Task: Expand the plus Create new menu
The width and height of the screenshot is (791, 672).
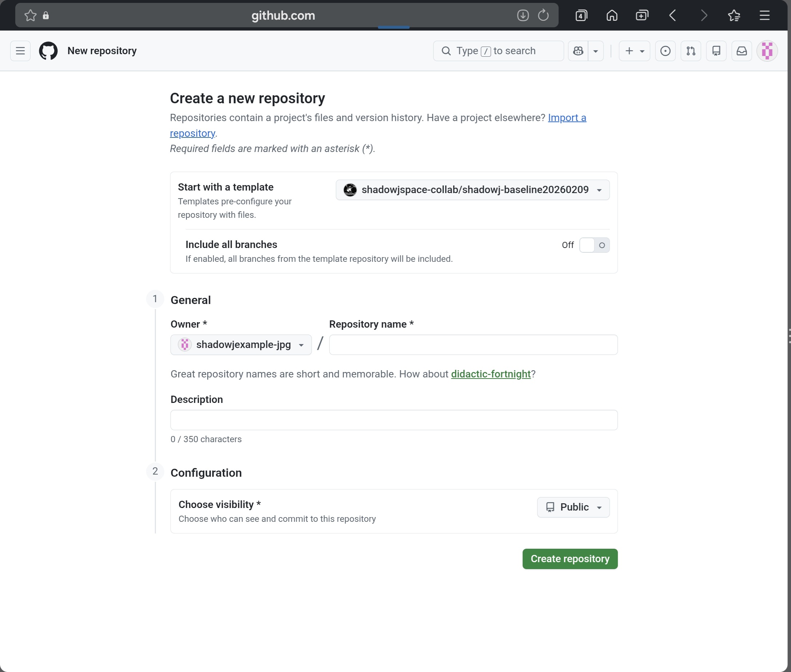Action: (634, 51)
